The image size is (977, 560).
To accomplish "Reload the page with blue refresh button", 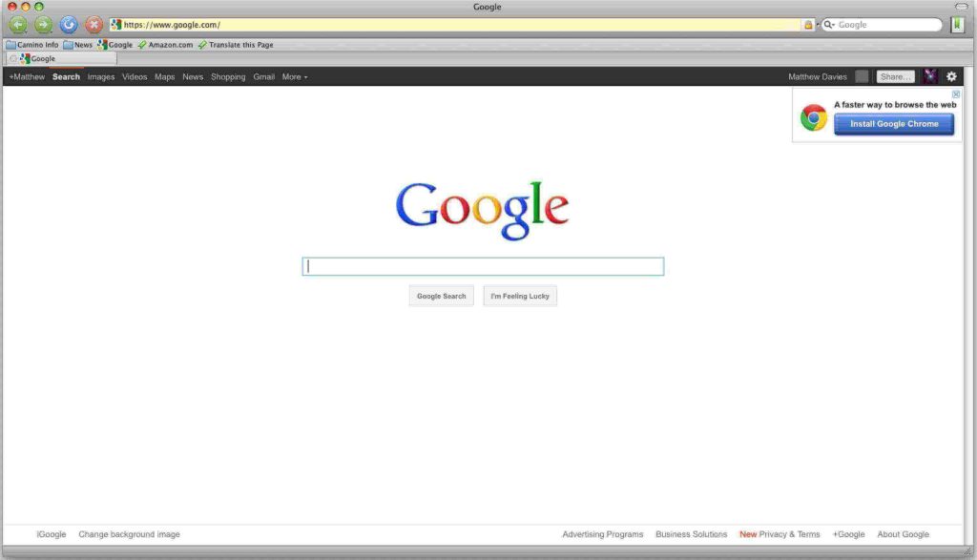I will [69, 25].
